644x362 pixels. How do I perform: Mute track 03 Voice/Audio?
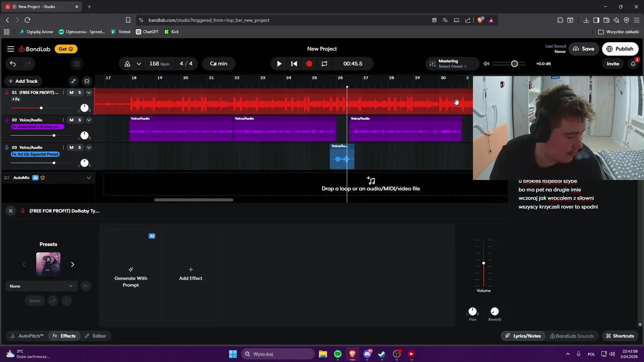point(71,147)
